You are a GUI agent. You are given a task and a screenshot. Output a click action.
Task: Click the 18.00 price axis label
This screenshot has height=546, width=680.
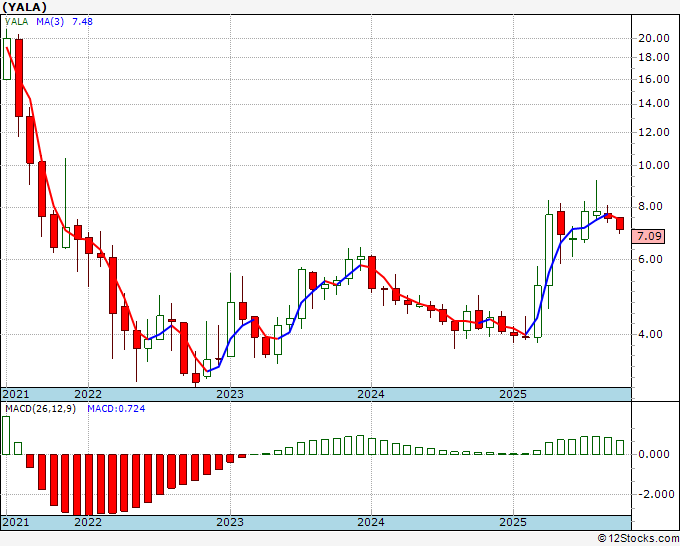[654, 57]
